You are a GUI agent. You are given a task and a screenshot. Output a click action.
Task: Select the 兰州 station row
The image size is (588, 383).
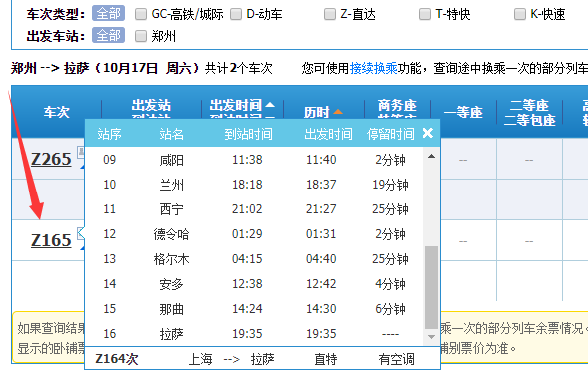[x=255, y=185]
